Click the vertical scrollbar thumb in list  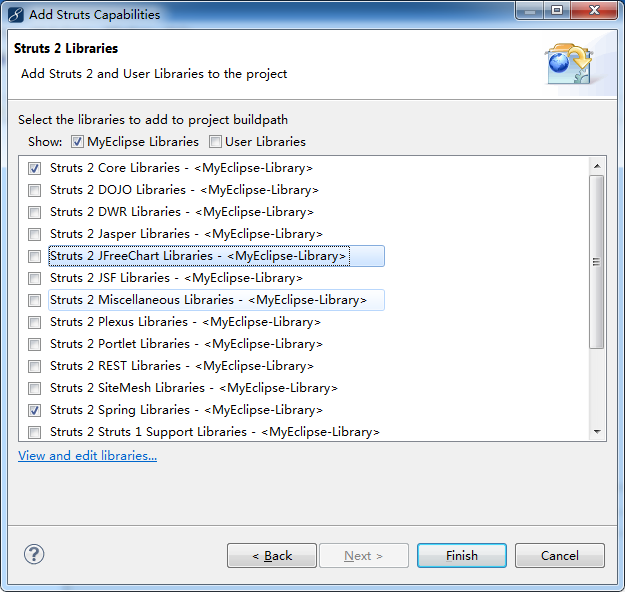coord(597,260)
